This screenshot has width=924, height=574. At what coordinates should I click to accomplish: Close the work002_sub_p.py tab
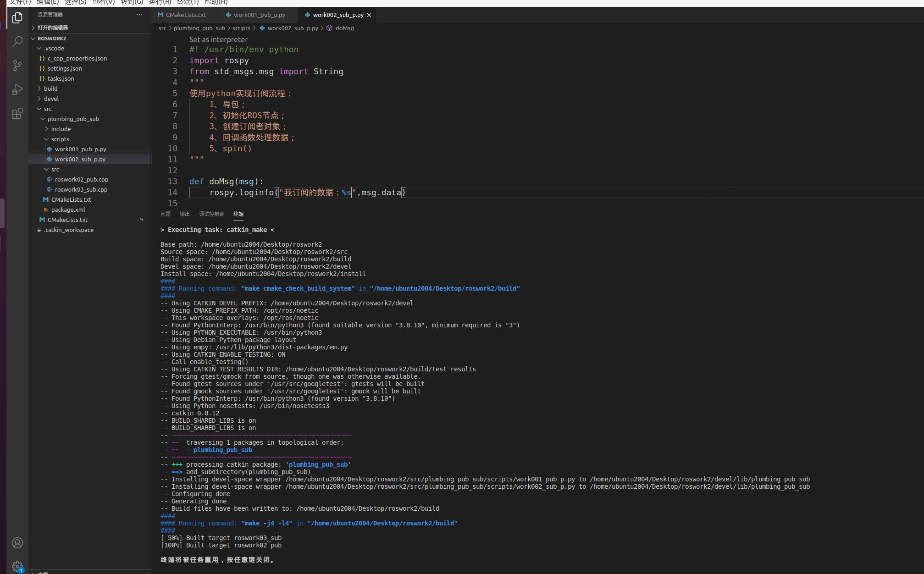coord(369,15)
